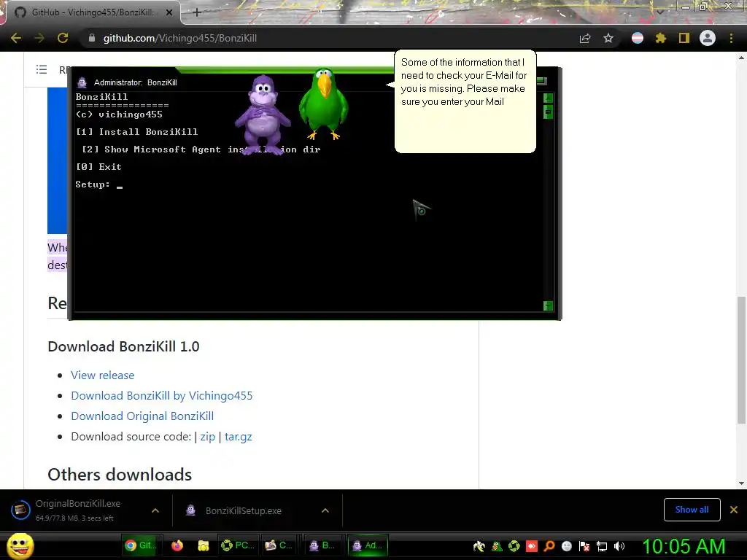Click the Others downloads heading
Screen dimensions: 747x560
click(120, 475)
